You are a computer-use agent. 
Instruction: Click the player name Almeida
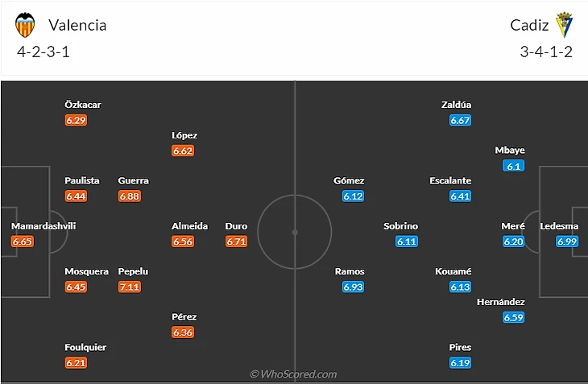point(190,226)
